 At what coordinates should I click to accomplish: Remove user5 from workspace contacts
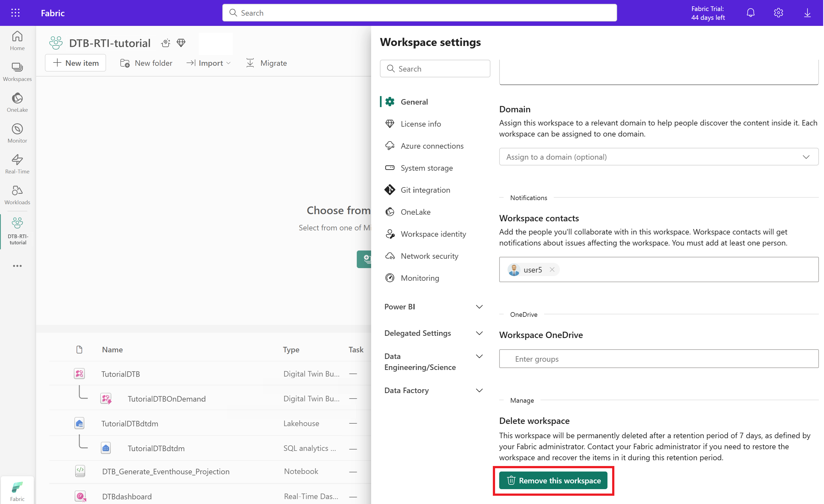[552, 269]
